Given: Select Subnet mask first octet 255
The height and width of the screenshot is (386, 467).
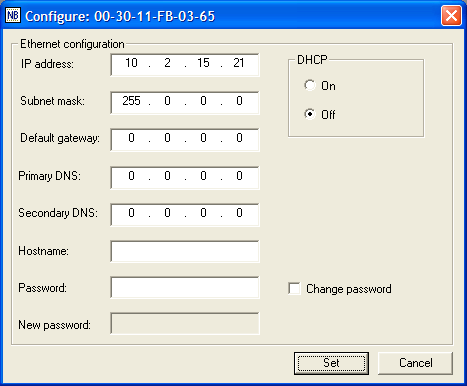Looking at the screenshot, I should (x=131, y=101).
